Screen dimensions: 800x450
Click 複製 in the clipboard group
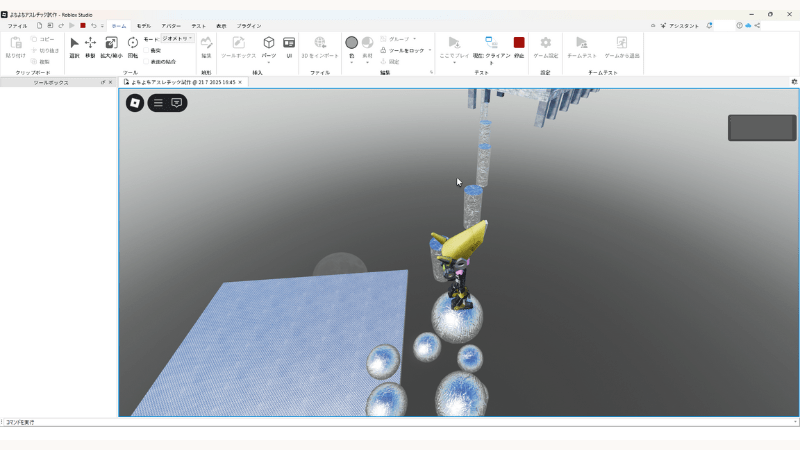tap(40, 62)
